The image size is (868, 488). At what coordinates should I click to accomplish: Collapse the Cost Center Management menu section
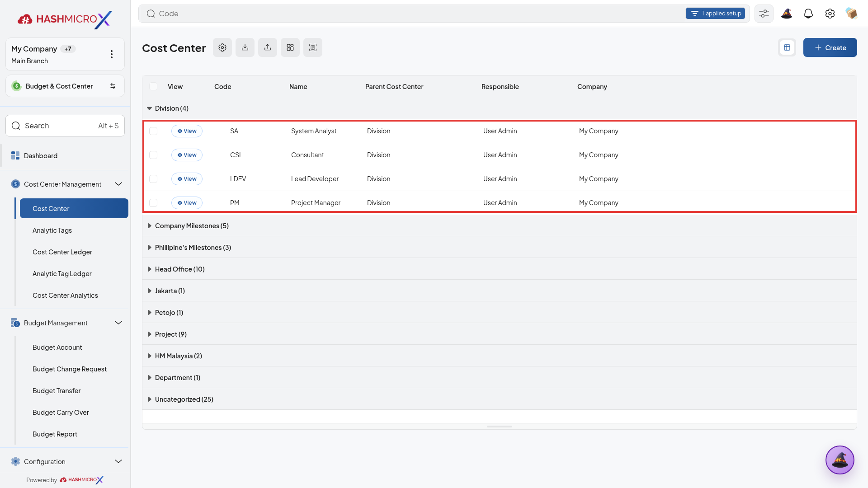point(118,184)
